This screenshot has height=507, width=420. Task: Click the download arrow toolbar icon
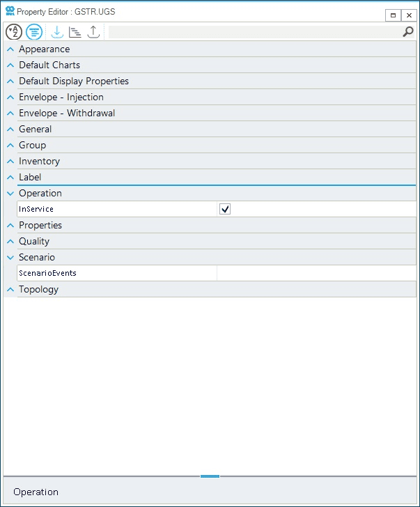tap(57, 32)
